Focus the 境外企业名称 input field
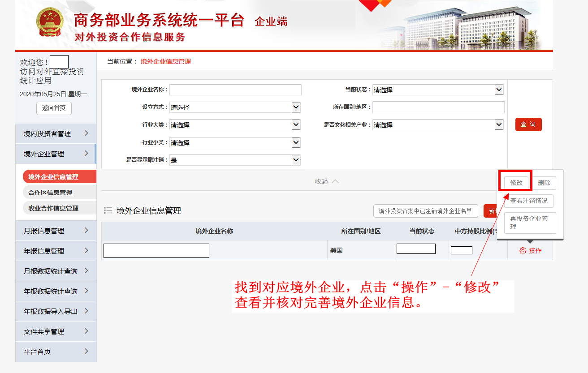 pyautogui.click(x=235, y=90)
